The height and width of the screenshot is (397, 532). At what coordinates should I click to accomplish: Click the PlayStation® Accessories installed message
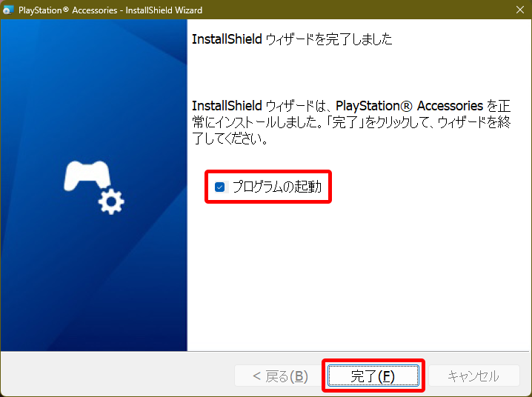click(x=351, y=122)
